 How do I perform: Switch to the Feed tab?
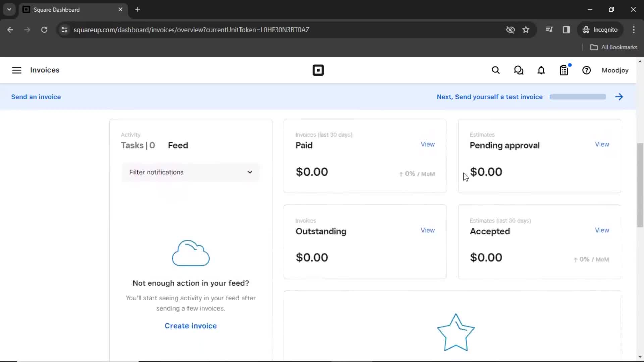click(178, 145)
